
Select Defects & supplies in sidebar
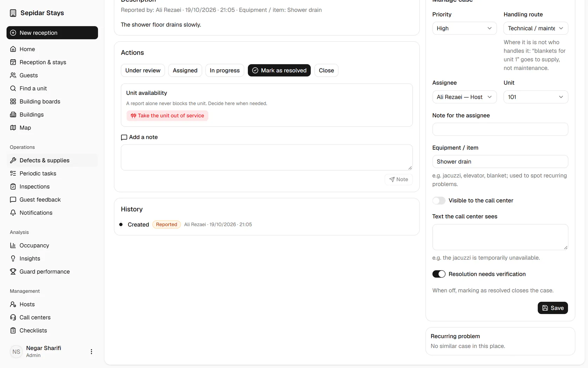[x=52, y=160]
